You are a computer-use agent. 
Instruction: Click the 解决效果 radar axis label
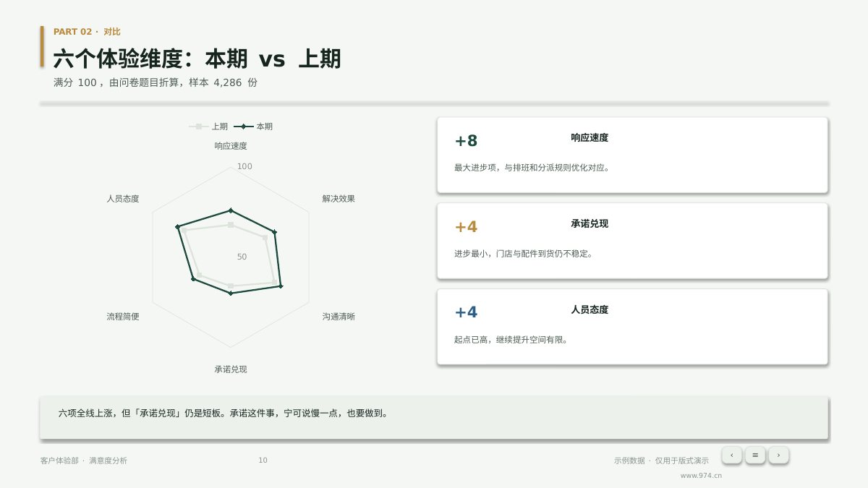[339, 199]
